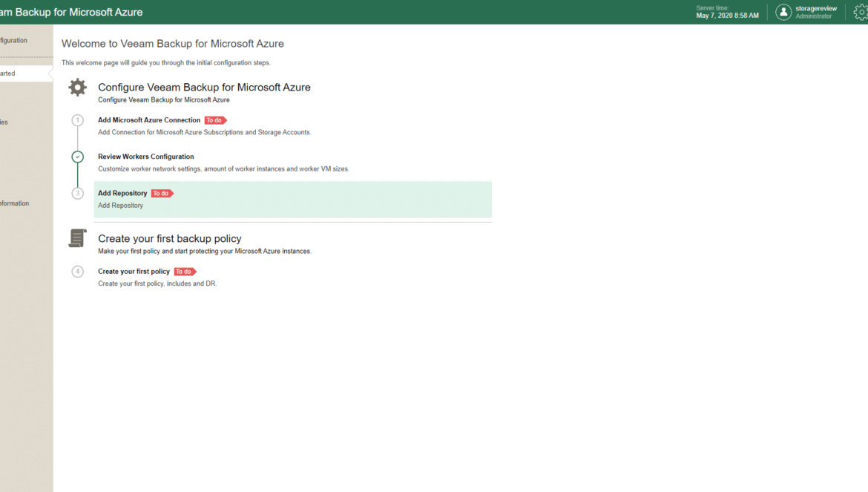This screenshot has width=868, height=492.
Task: Click the 'Welcome to Veeam Backup' page heading
Action: point(173,44)
